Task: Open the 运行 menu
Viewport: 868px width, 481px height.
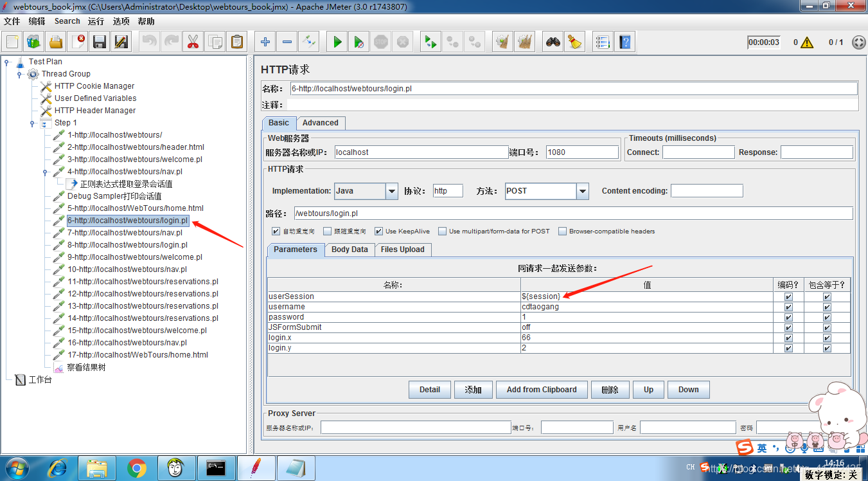Action: point(96,21)
